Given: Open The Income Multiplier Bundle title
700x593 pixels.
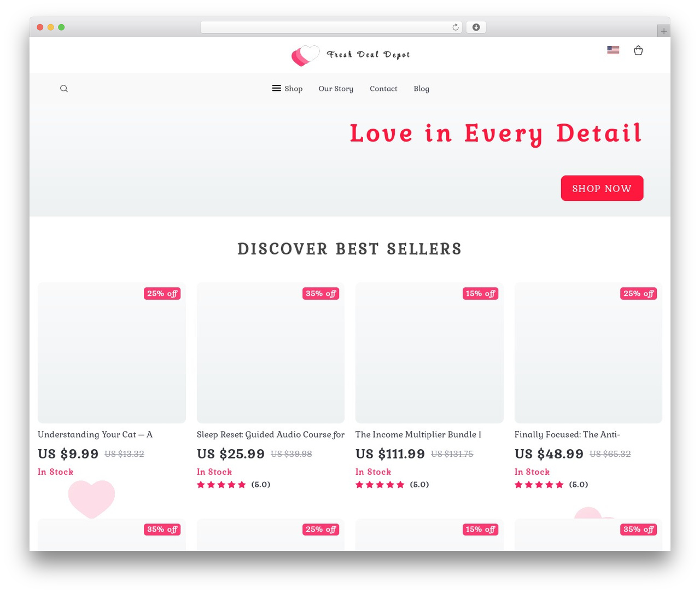Looking at the screenshot, I should (x=418, y=434).
